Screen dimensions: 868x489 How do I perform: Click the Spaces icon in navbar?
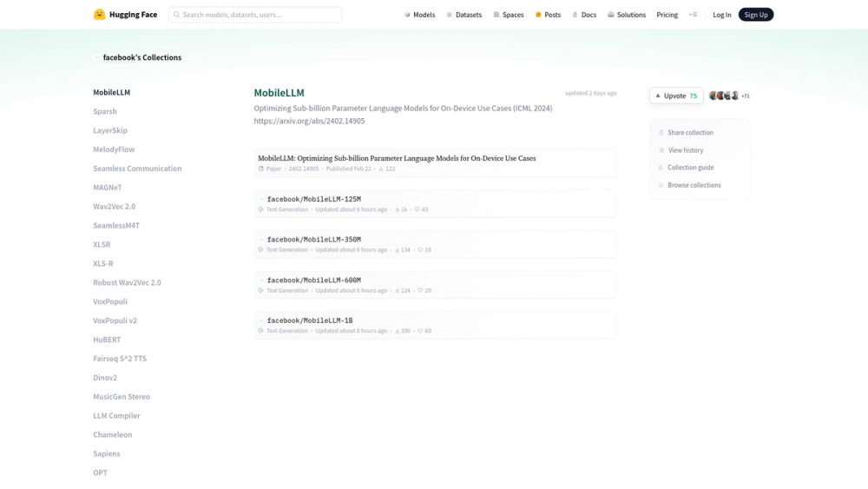(496, 15)
